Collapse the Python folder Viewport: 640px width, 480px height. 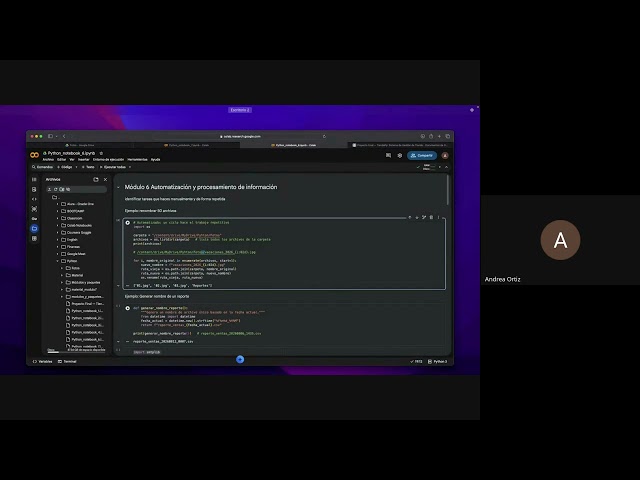(58, 261)
